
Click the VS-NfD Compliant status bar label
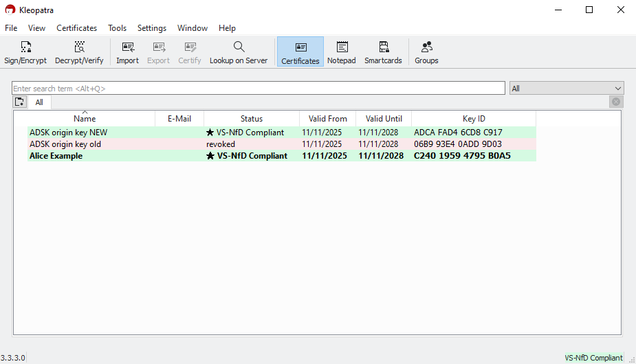pos(593,358)
